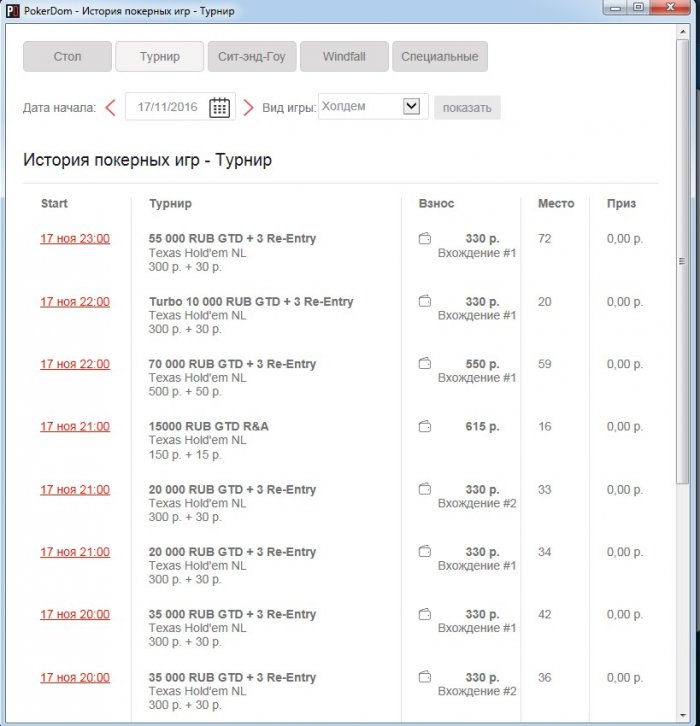Open 17 ноя 20:00 link with place 36
The image size is (700, 726).
click(x=75, y=677)
